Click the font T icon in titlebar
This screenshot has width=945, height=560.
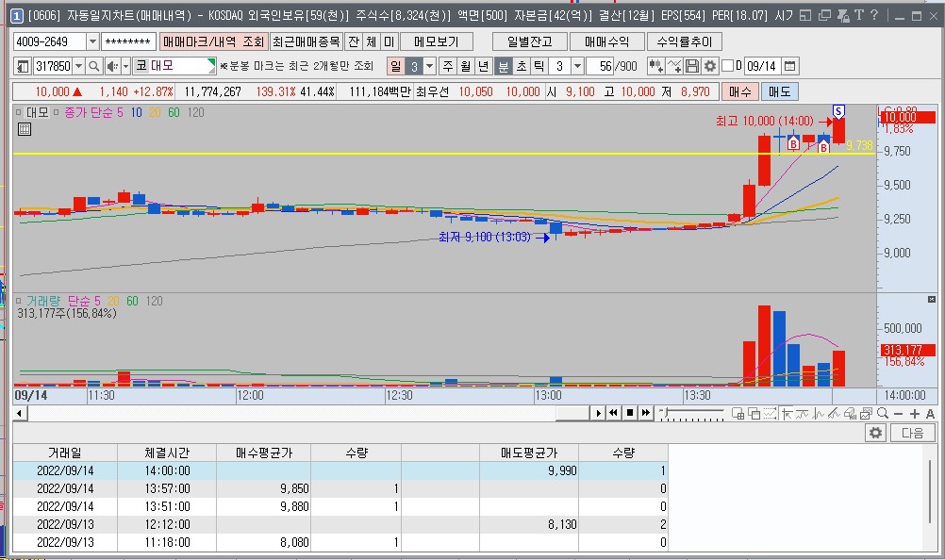859,15
